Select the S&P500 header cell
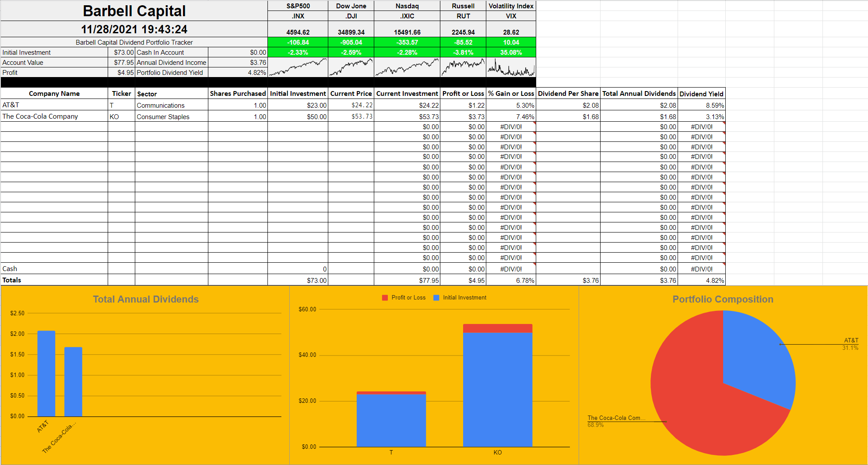868x465 pixels. pyautogui.click(x=298, y=6)
